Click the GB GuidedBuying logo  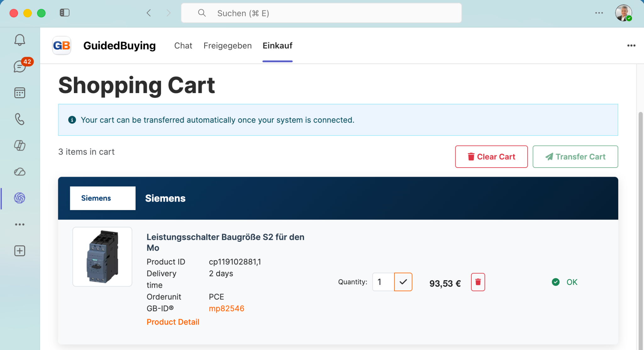62,46
